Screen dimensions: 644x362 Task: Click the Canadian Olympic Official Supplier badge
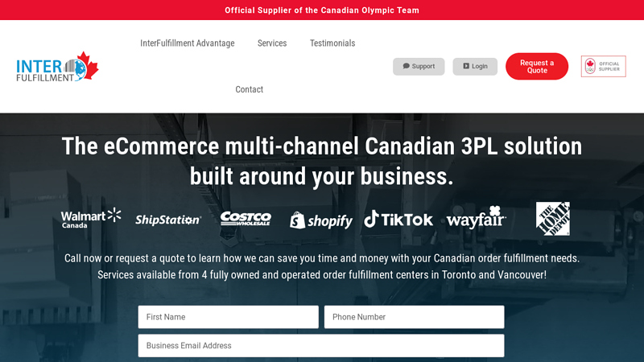coord(603,67)
